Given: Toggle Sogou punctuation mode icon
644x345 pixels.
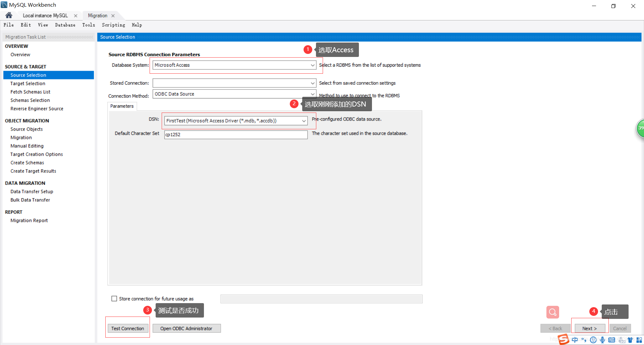Looking at the screenshot, I should tap(584, 340).
